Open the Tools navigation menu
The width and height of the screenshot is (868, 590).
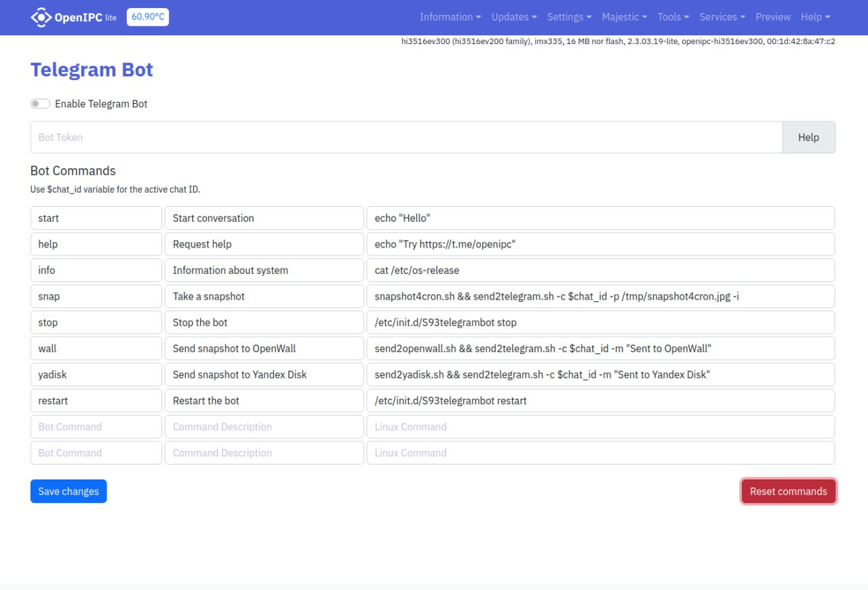click(x=673, y=17)
